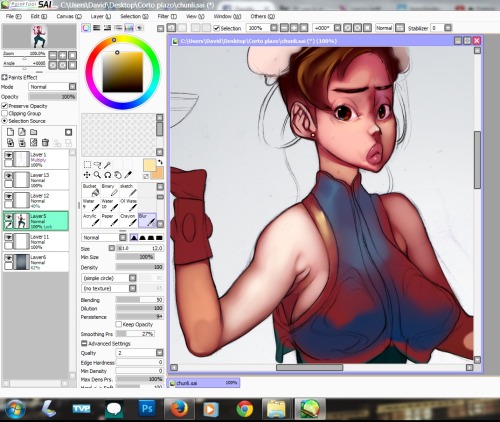
Task: Click the undo button in toolbar
Action: tap(171, 28)
